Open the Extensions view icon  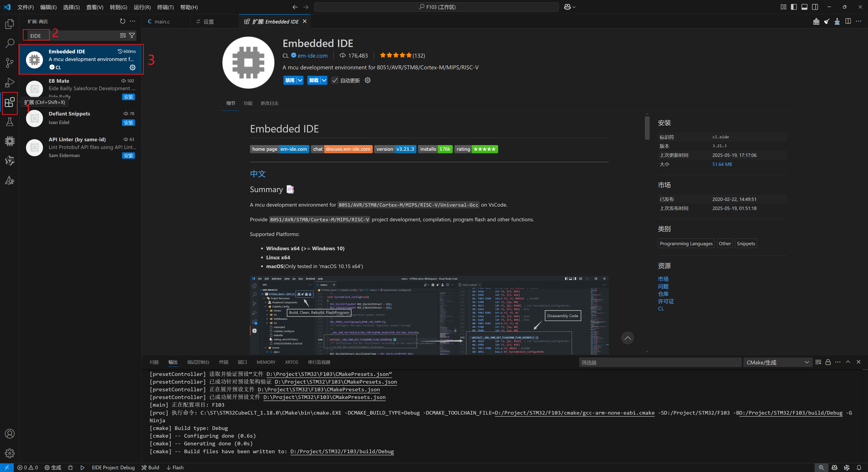click(x=10, y=102)
